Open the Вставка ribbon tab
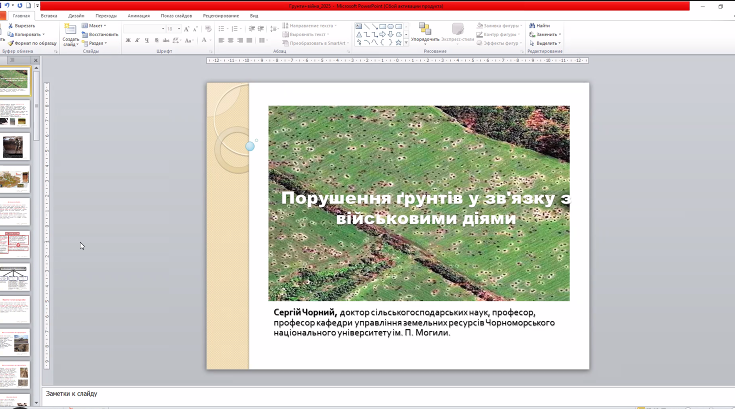The width and height of the screenshot is (735, 409). (x=49, y=16)
